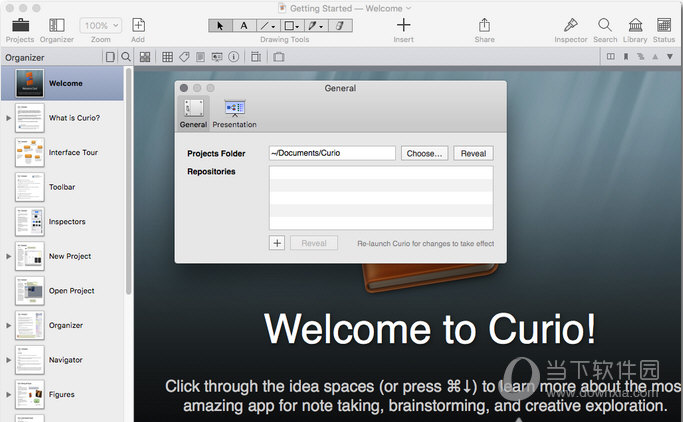Screen dimensions: 683x422
Task: Select the Navigator thumbnail
Action: click(x=30, y=360)
